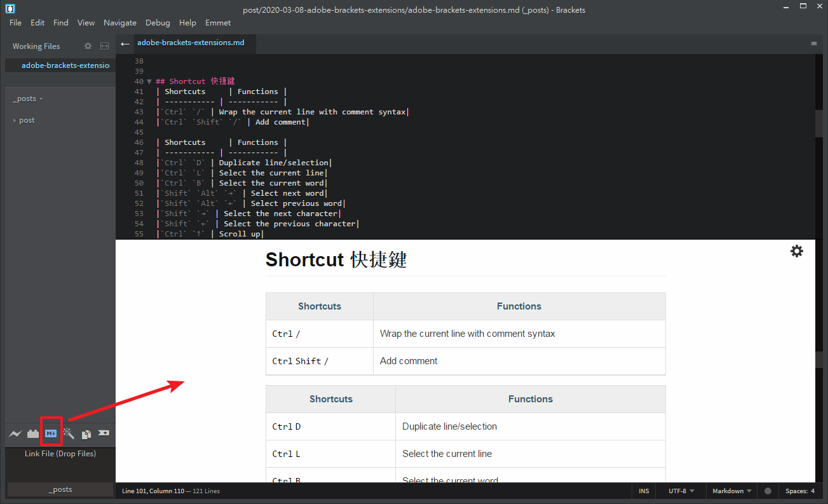Click the _posts button at bottom left
Screen dimensions: 828x504
(60, 489)
